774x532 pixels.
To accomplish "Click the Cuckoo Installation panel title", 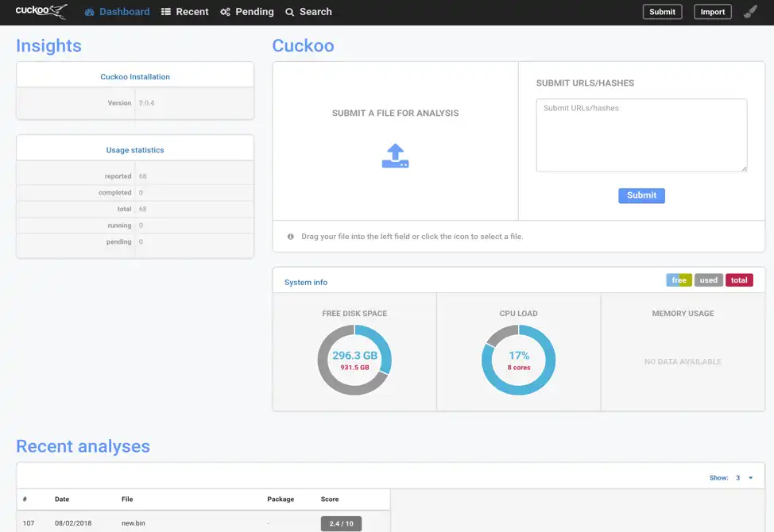I will pos(135,77).
